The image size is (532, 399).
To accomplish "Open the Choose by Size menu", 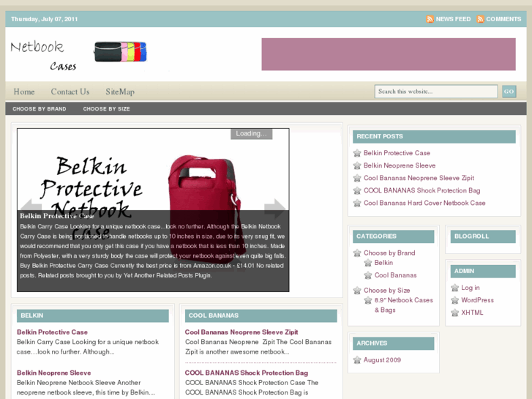I will tap(107, 109).
